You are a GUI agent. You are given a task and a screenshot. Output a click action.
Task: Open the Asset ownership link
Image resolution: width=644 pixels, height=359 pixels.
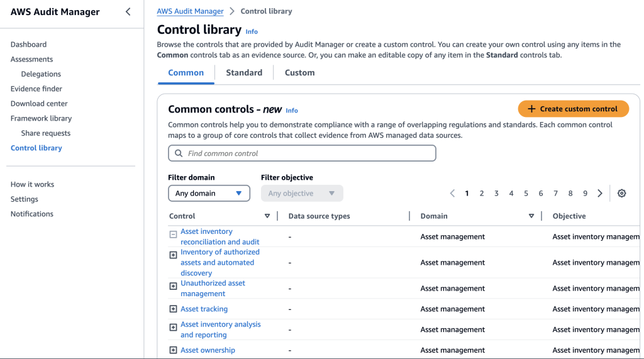click(x=208, y=350)
